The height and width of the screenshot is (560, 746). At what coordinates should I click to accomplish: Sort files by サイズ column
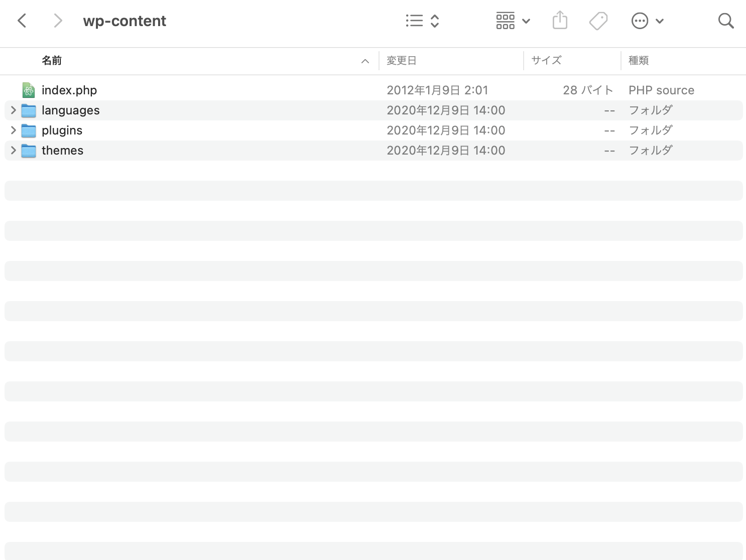(546, 61)
